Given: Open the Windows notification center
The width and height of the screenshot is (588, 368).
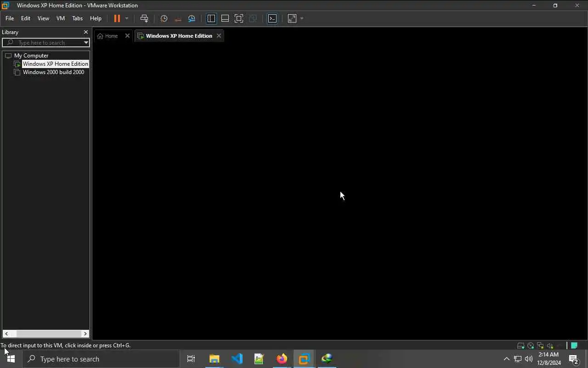Looking at the screenshot, I should [x=574, y=359].
